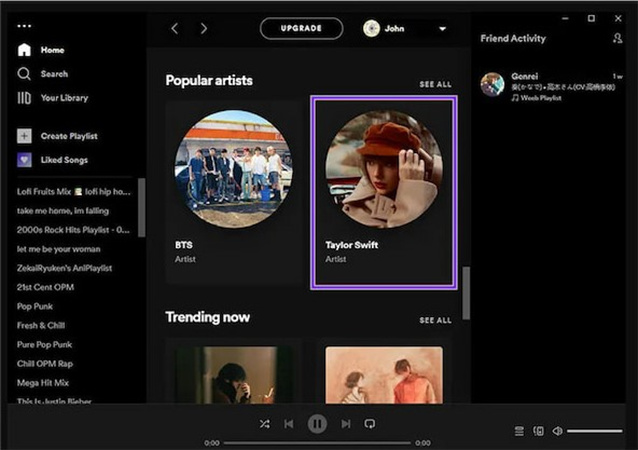Go back with the left arrow

click(175, 29)
